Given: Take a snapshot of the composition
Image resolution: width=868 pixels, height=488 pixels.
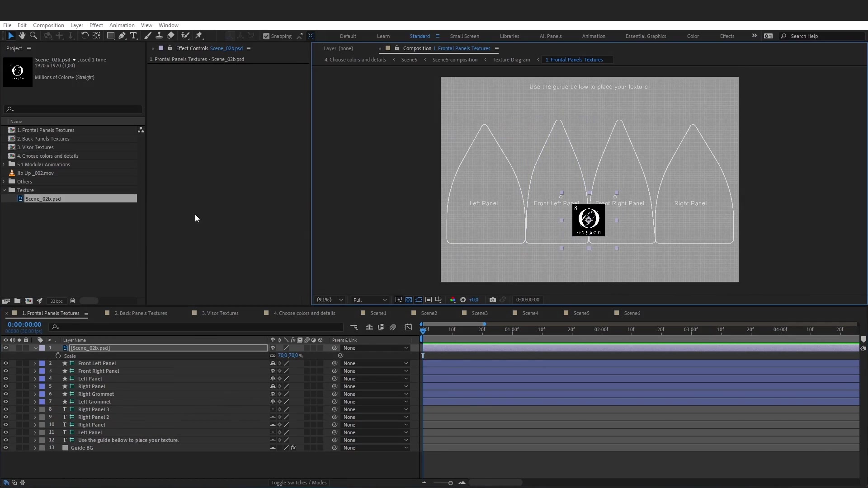Looking at the screenshot, I should click(492, 300).
